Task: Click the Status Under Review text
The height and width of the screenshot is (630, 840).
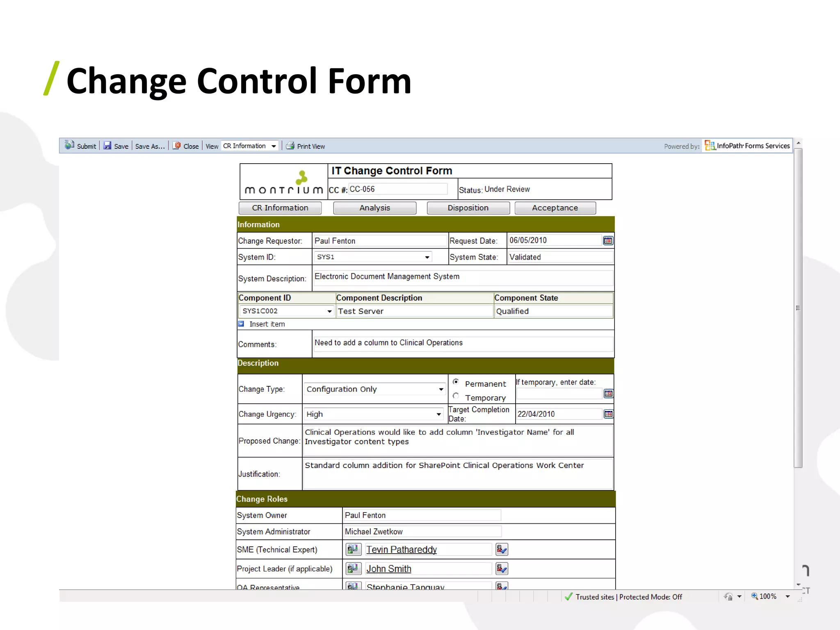Action: (x=507, y=189)
